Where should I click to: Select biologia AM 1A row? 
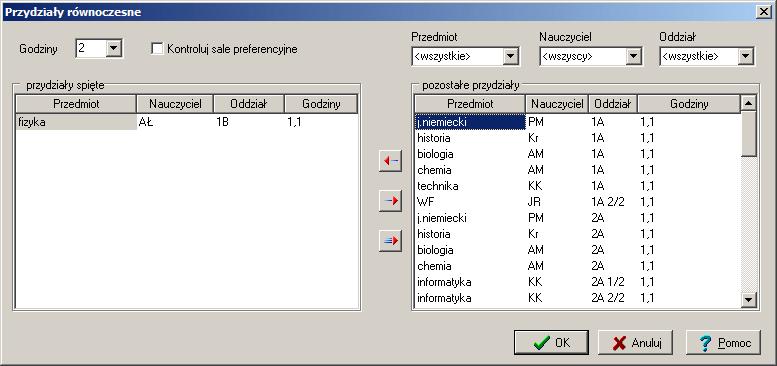577,154
